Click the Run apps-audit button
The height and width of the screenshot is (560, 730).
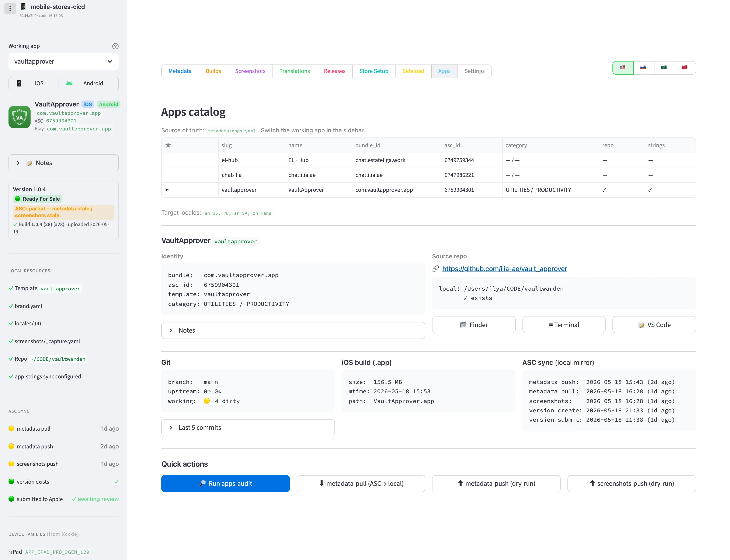point(225,484)
